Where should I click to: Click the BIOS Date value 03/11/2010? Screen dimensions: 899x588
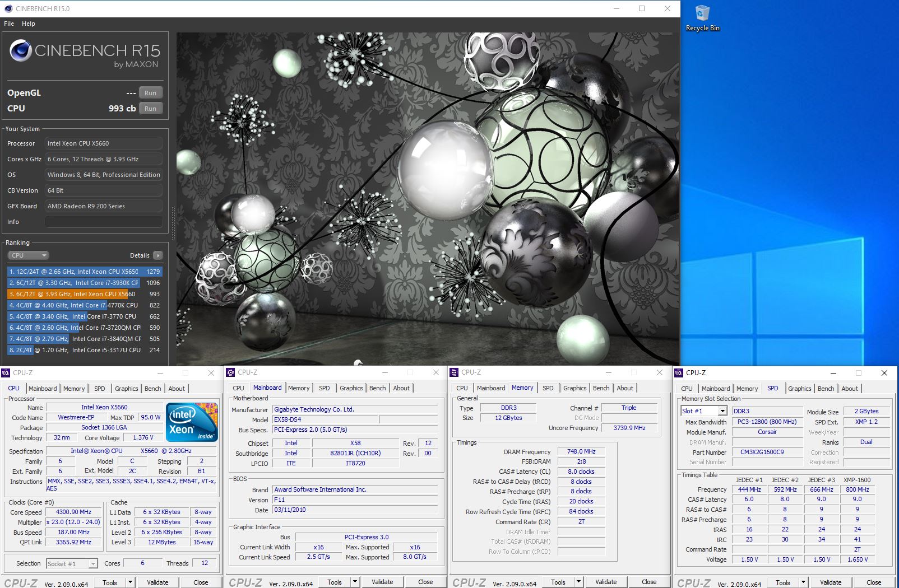(355, 510)
